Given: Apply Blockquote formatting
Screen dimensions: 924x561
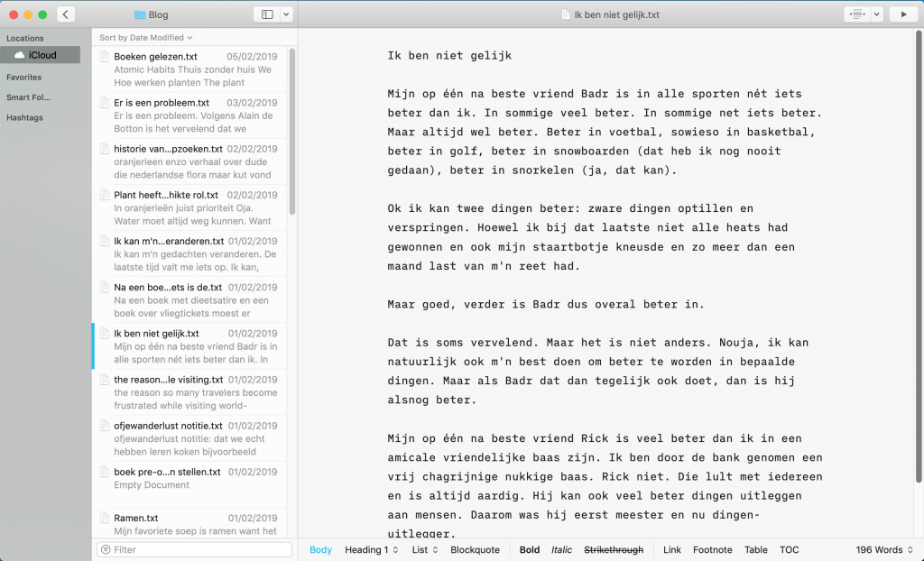Looking at the screenshot, I should point(475,549).
